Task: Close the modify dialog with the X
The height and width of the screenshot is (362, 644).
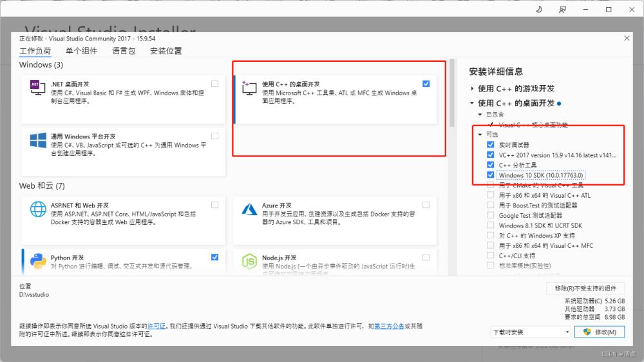Action: 627,38
